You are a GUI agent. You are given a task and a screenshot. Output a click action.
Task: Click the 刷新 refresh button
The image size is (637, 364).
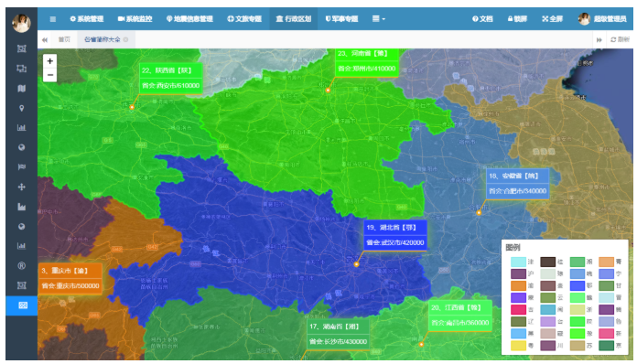[621, 39]
